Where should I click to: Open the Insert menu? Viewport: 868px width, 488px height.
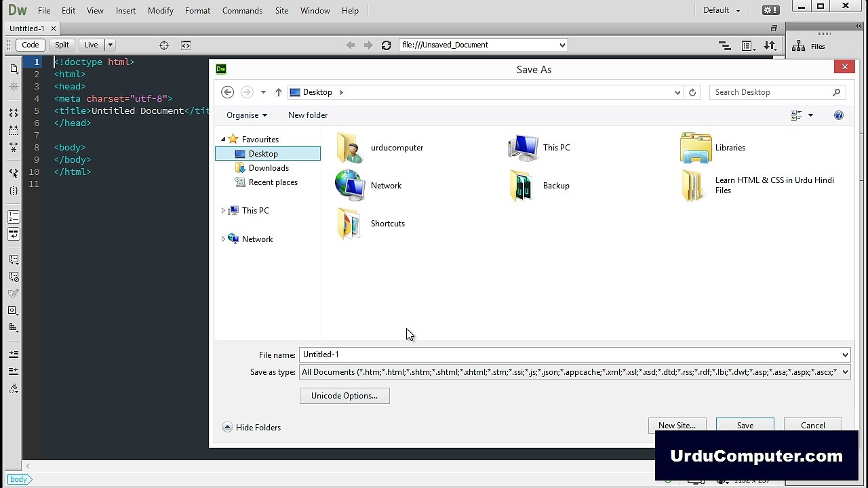[125, 10]
